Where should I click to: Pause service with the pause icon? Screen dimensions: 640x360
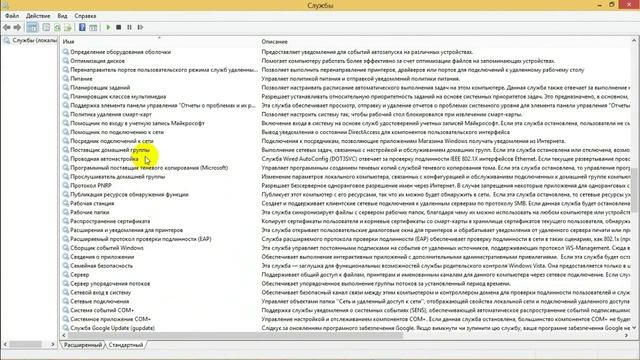pos(129,27)
